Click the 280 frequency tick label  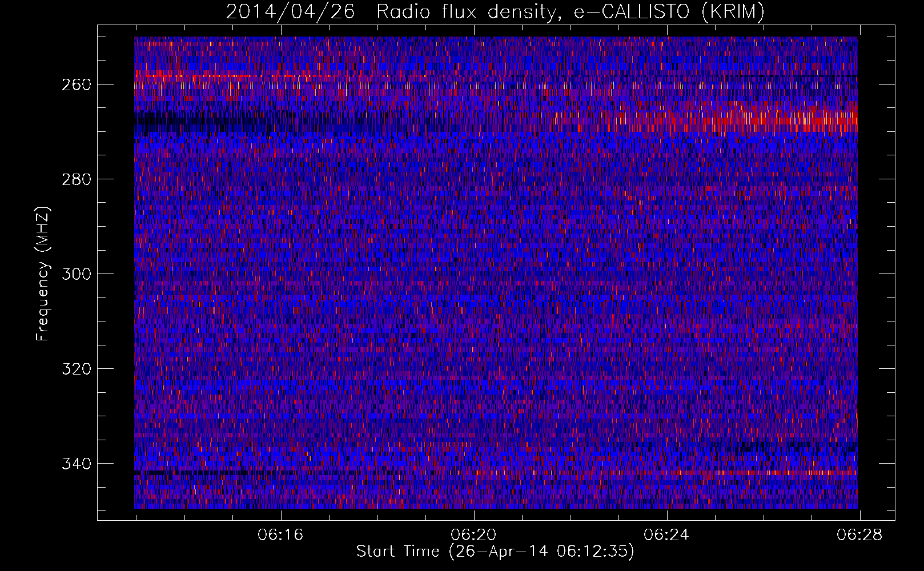coord(76,179)
